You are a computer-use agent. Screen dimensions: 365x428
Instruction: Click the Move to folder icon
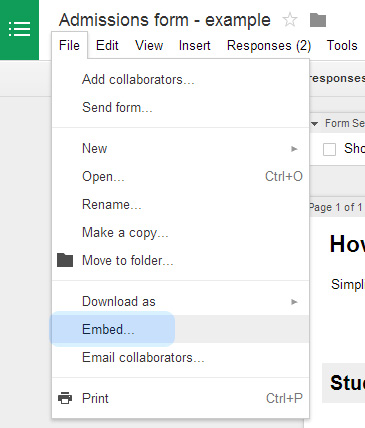click(x=65, y=260)
